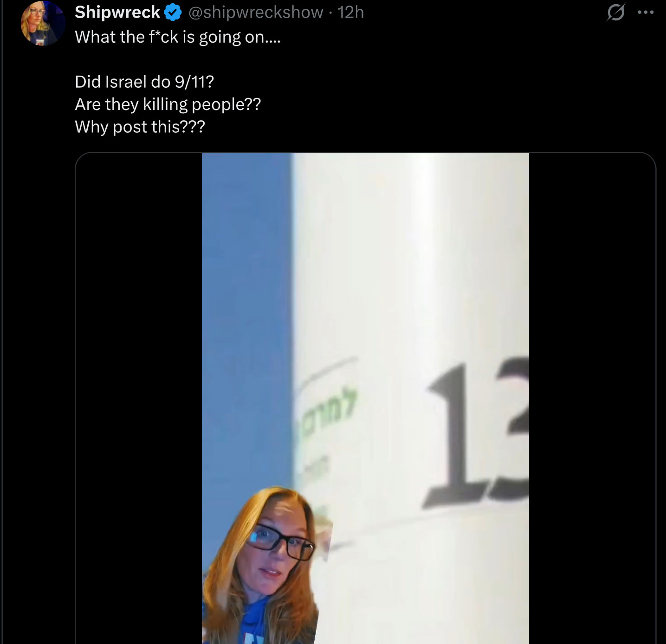
Task: Open Grok explain-this-post icon
Action: tap(615, 13)
